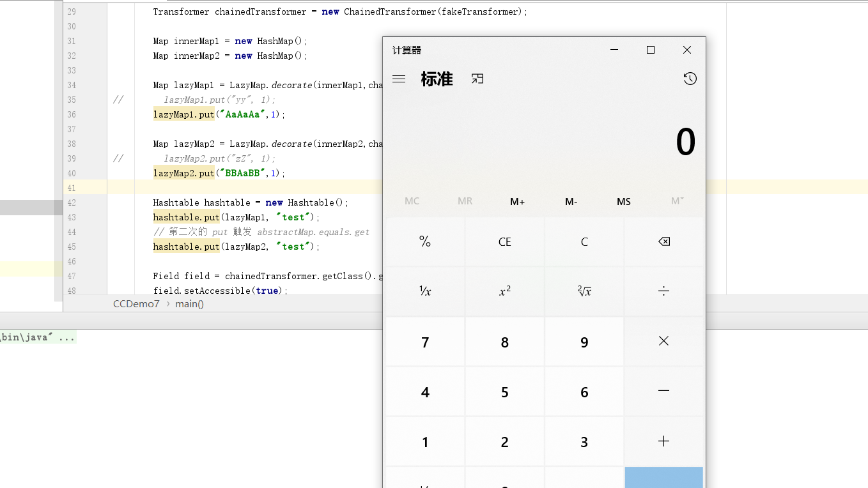Click the reciprocal 1/x button
Viewport: 868px width, 488px height.
click(x=425, y=291)
